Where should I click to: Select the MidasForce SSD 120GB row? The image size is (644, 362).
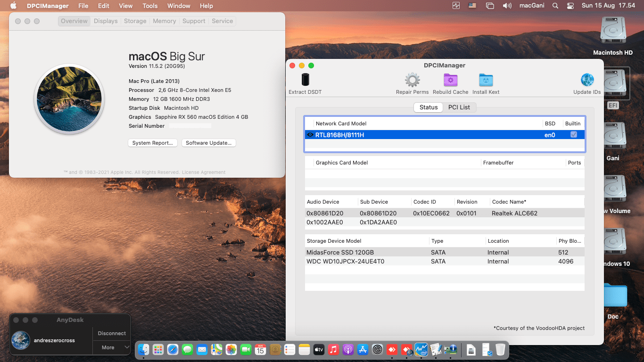coord(445,252)
